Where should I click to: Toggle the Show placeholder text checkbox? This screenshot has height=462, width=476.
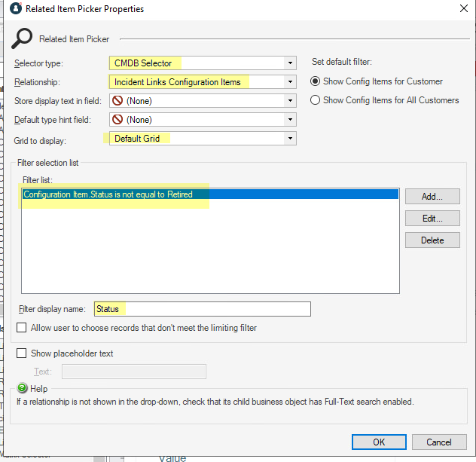pyautogui.click(x=22, y=353)
